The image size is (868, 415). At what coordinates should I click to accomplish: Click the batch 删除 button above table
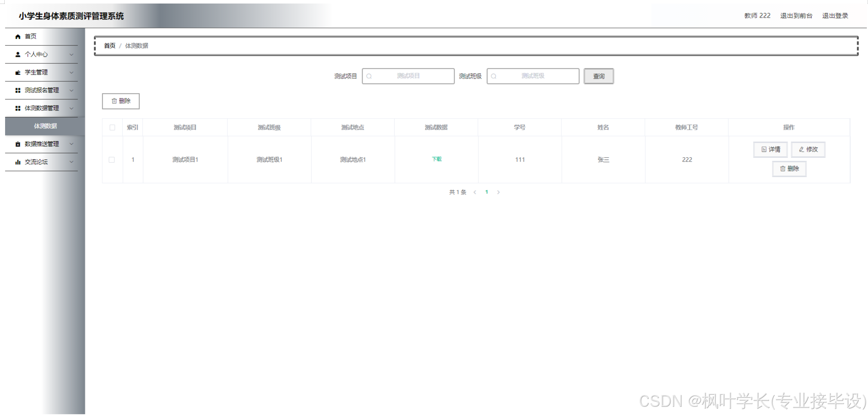tap(121, 101)
